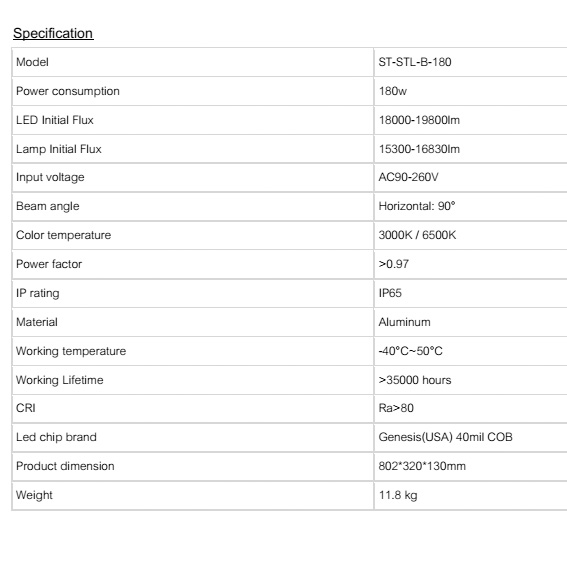Select the Color temperature label
The width and height of the screenshot is (567, 567).
pos(63,235)
